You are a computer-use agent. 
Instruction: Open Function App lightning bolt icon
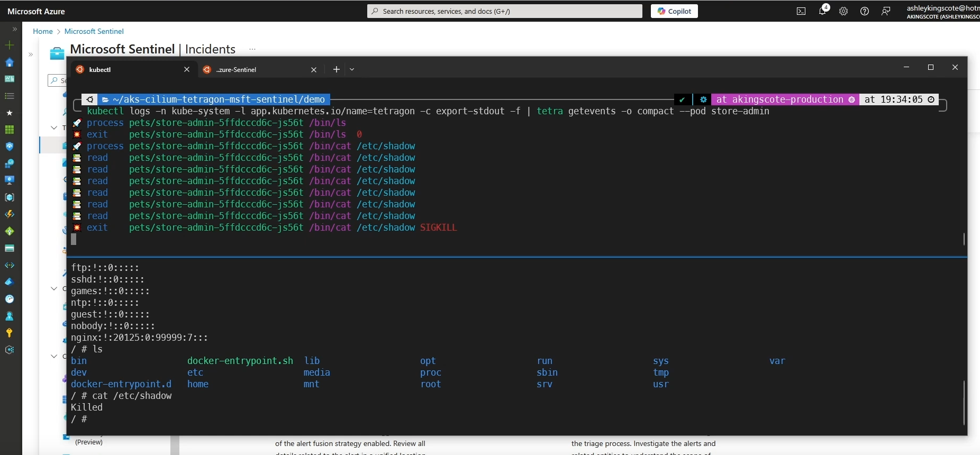click(10, 214)
